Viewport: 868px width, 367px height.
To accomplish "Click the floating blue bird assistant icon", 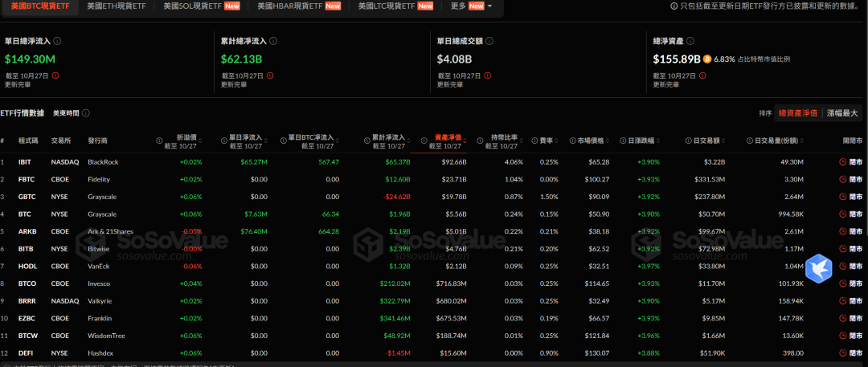I will pos(819,267).
